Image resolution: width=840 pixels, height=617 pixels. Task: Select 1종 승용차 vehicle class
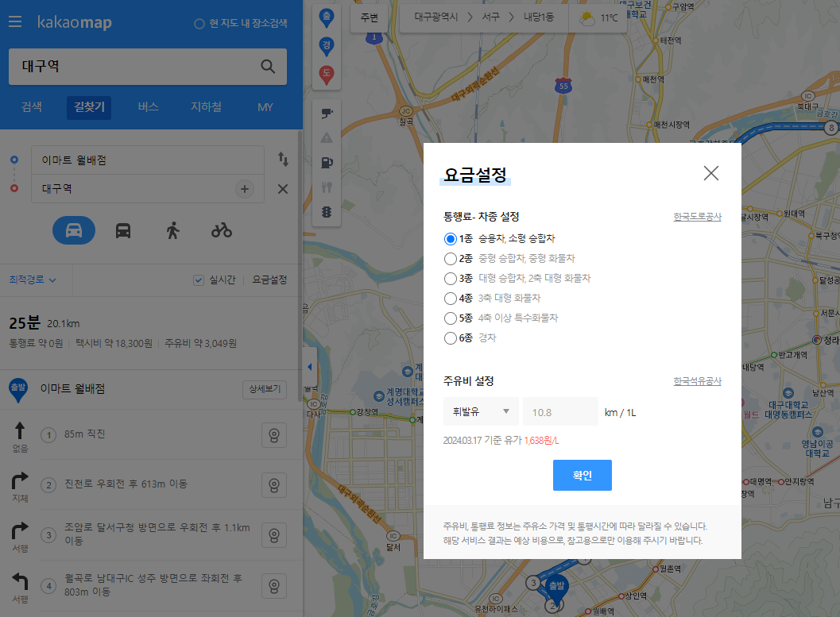pyautogui.click(x=450, y=239)
